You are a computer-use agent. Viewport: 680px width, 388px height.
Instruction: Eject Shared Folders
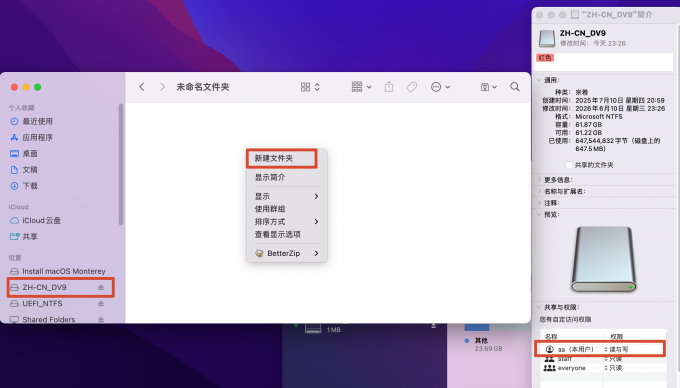(101, 320)
